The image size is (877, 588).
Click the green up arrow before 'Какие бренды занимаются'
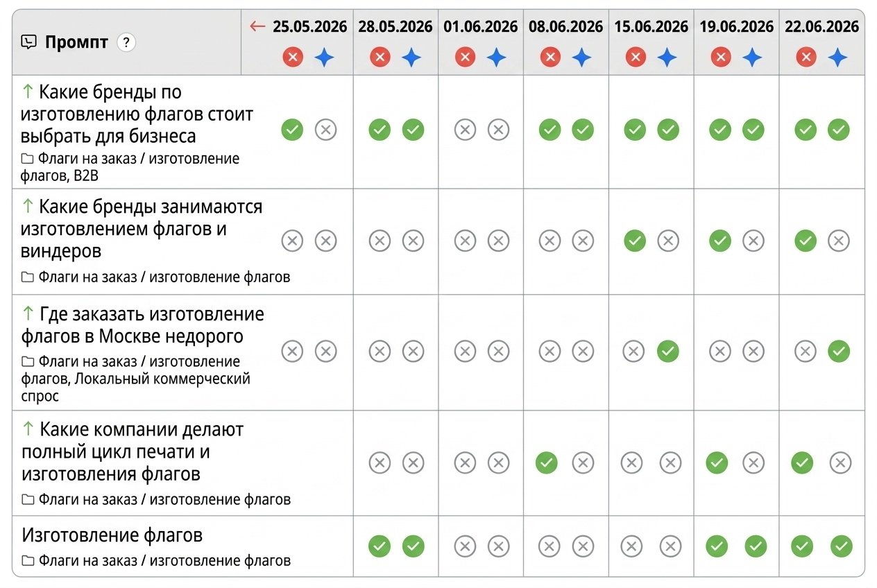(28, 207)
